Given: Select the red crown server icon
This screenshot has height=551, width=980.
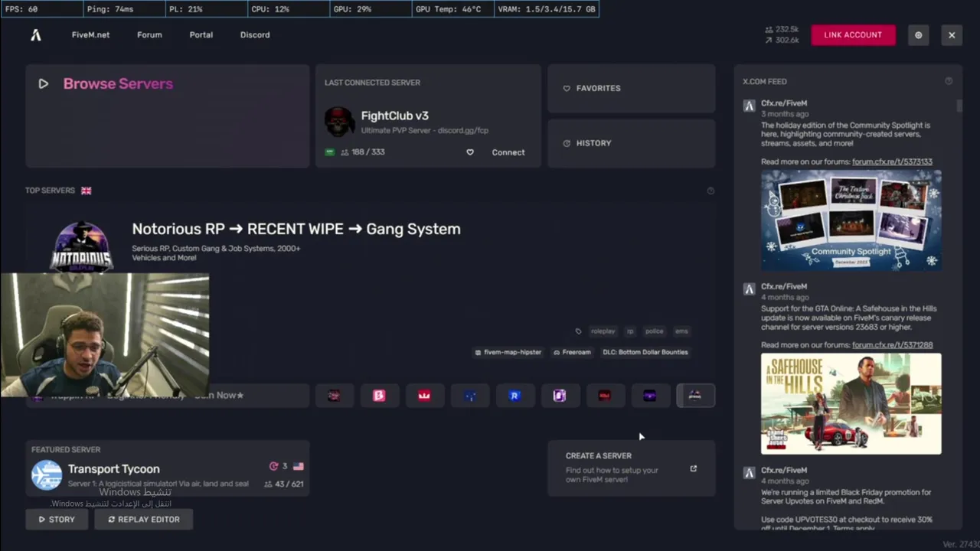Looking at the screenshot, I should (424, 396).
